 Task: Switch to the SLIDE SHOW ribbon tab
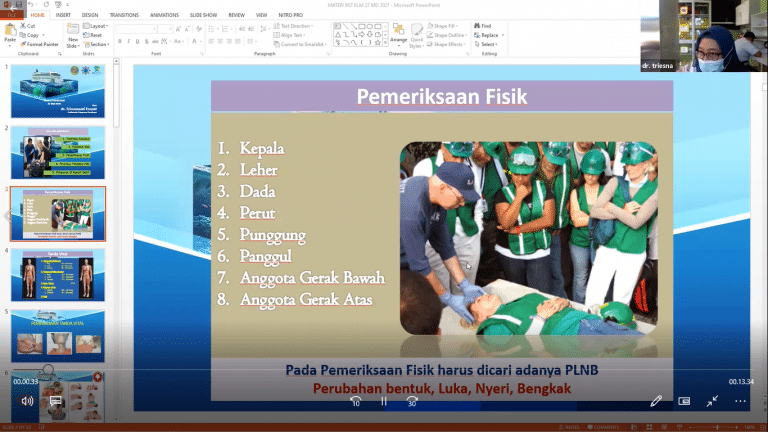tap(203, 15)
